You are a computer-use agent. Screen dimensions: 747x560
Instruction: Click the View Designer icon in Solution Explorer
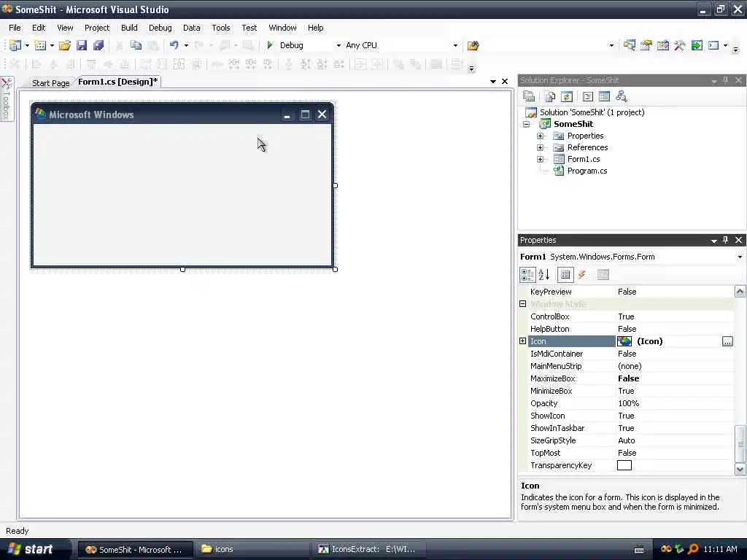click(x=604, y=96)
